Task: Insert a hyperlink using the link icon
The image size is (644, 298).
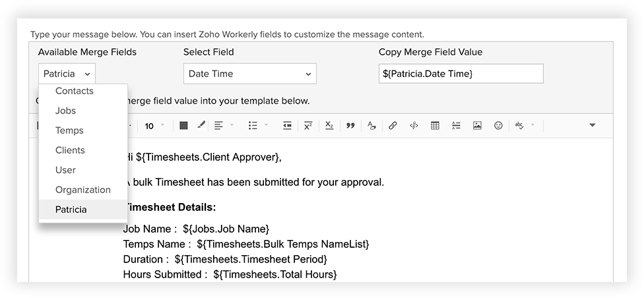Action: pyautogui.click(x=393, y=126)
